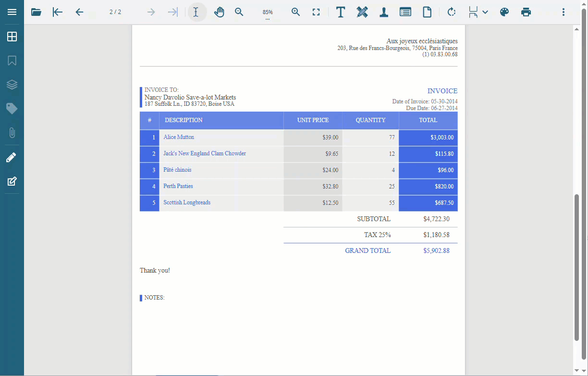Click the save document icon

(x=473, y=12)
